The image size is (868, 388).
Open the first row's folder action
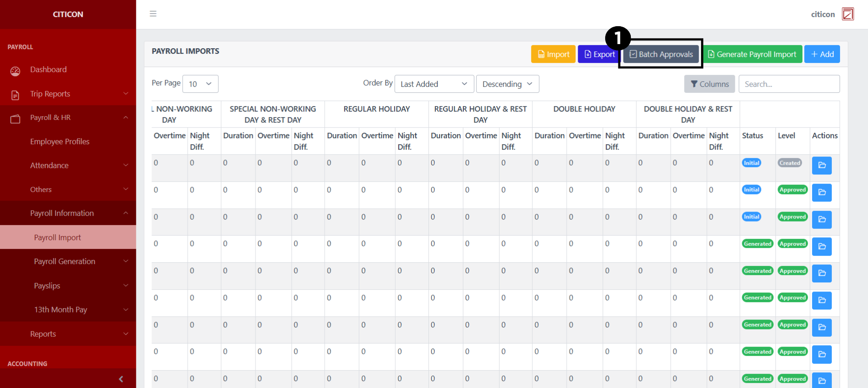(822, 165)
